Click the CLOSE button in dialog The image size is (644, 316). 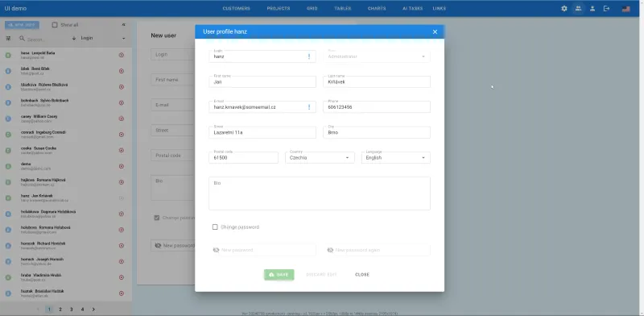pos(362,274)
